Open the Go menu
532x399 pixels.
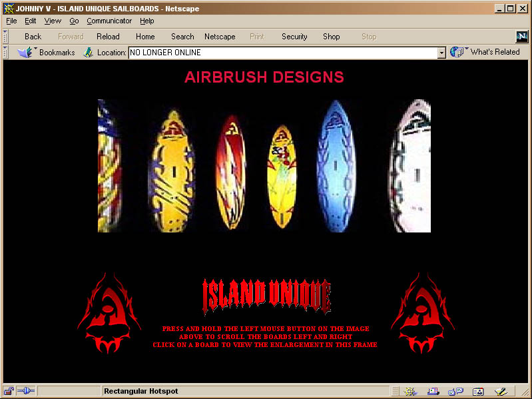(x=74, y=21)
